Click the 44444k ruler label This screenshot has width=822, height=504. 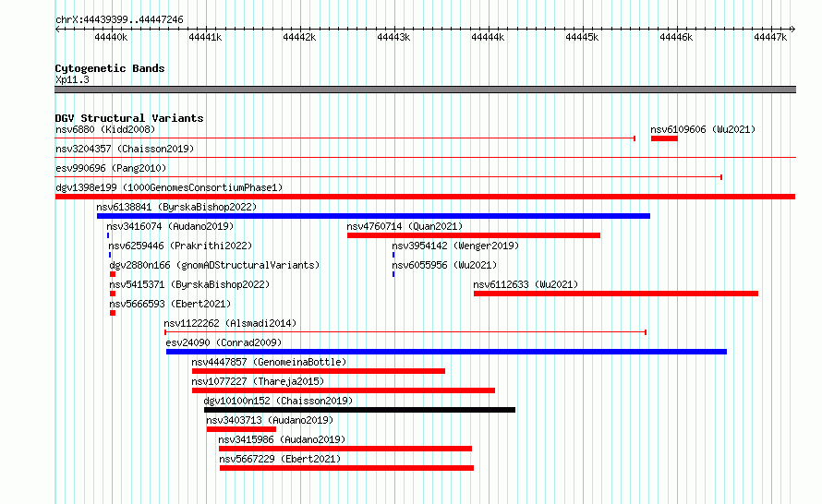click(488, 37)
